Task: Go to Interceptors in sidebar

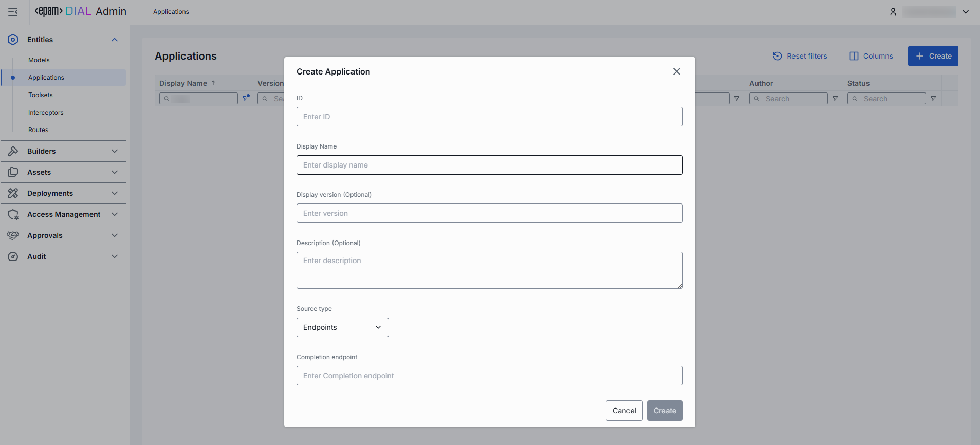Action: 46,113
